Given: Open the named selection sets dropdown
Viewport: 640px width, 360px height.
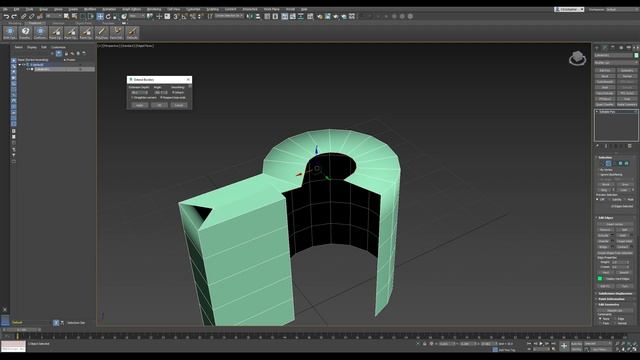Looking at the screenshot, I should (x=229, y=16).
